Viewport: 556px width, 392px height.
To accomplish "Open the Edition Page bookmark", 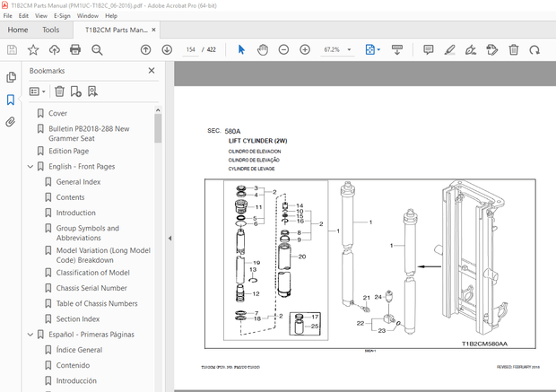I will click(69, 151).
